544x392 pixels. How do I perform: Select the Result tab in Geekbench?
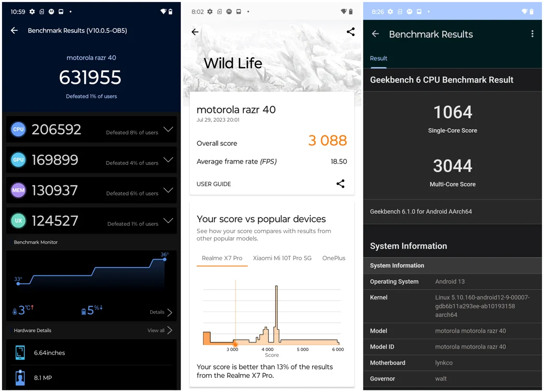coord(379,59)
